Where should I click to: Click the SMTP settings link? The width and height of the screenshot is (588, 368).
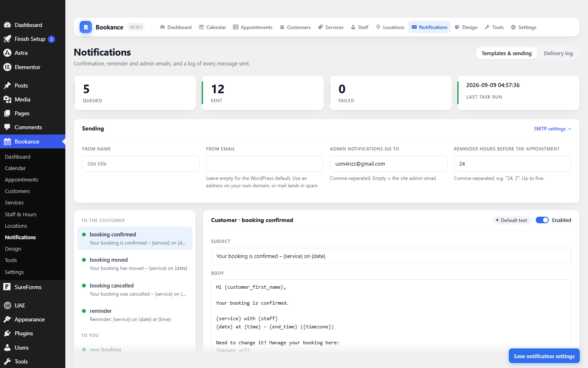click(552, 128)
